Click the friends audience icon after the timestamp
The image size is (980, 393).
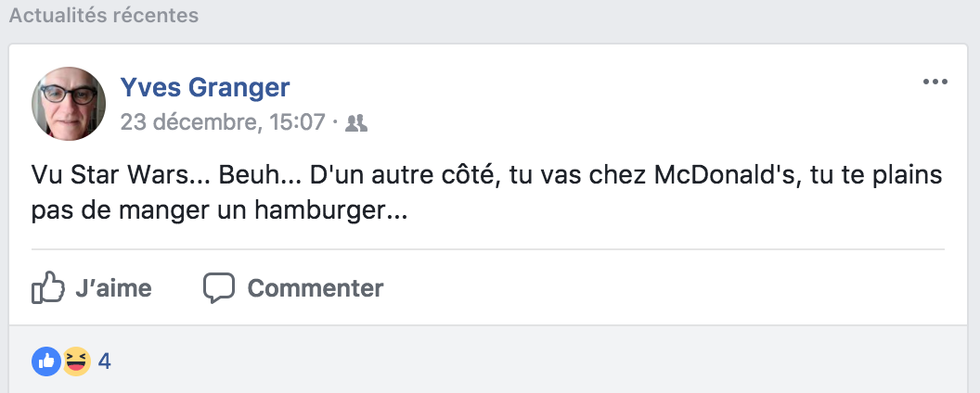(356, 123)
